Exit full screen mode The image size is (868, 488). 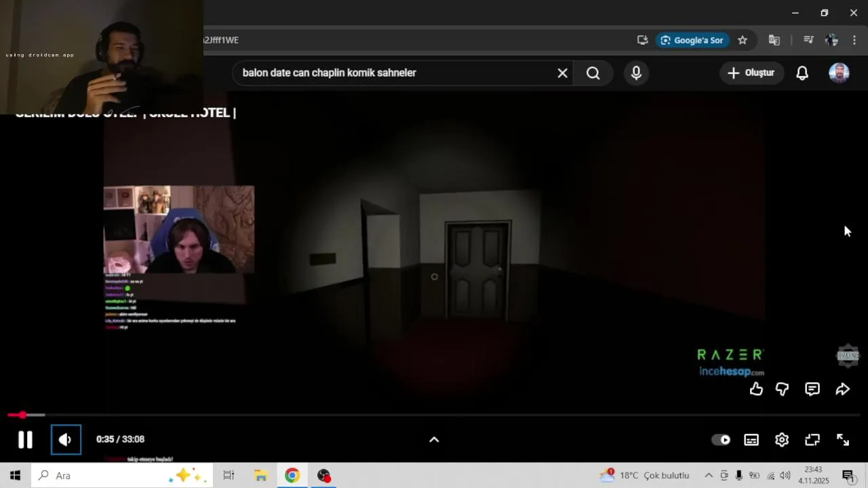tap(843, 440)
